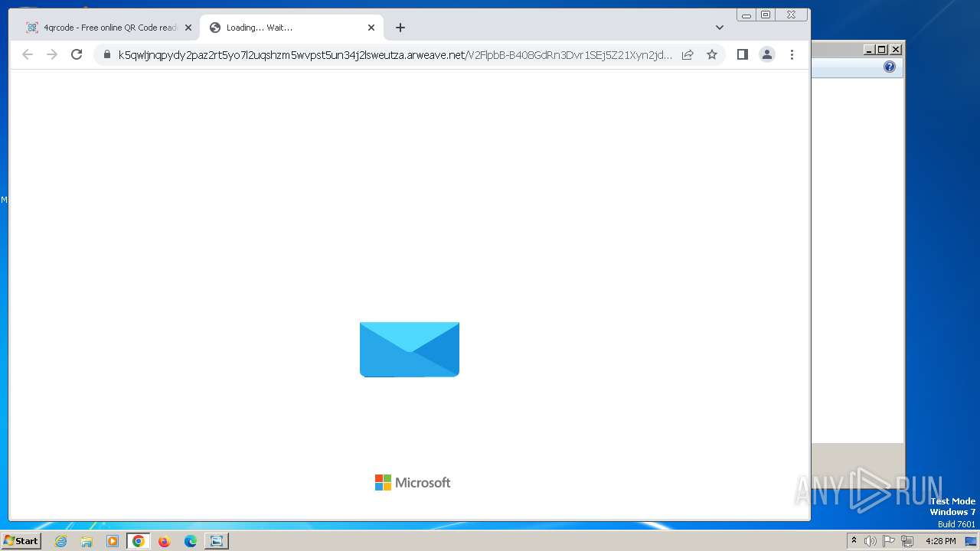Minimize the Chrome window
This screenshot has width=980, height=551.
coord(746,15)
